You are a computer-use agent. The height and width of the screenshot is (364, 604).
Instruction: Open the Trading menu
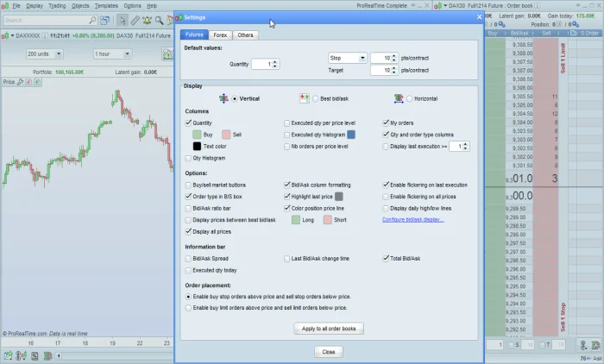(x=56, y=5)
